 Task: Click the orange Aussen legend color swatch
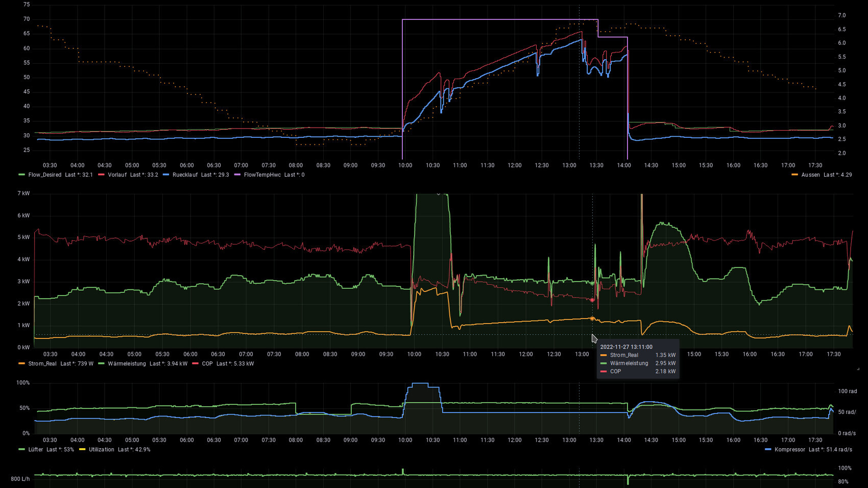pos(794,175)
